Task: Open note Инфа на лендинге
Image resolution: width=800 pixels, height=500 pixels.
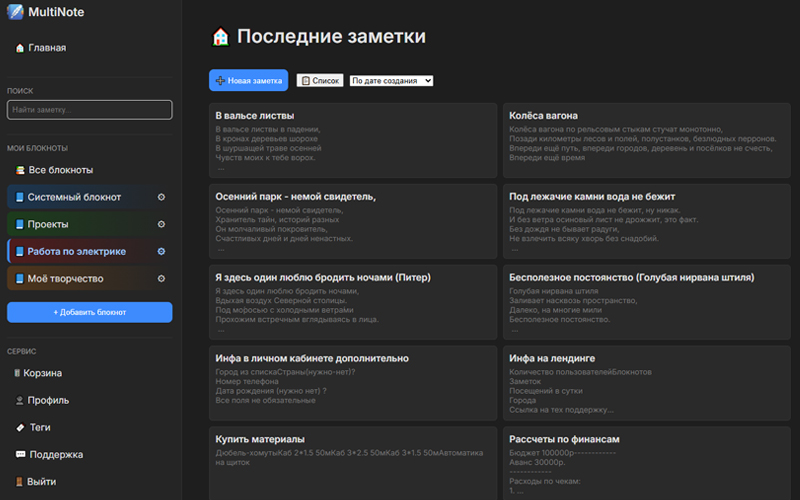Action: pos(646,383)
